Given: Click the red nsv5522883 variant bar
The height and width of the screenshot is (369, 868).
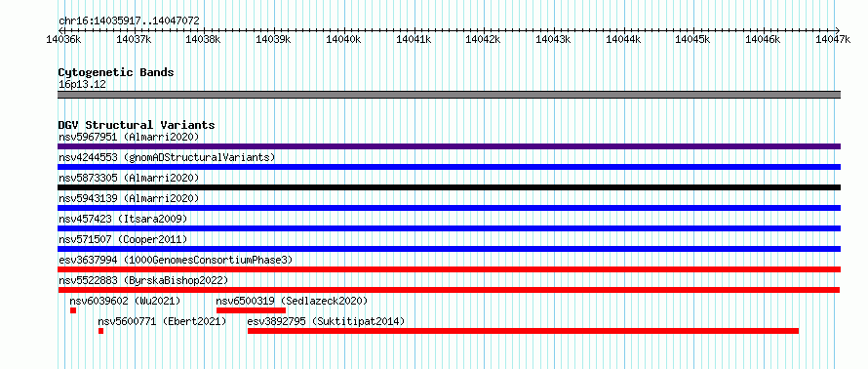Looking at the screenshot, I should pyautogui.click(x=449, y=290).
